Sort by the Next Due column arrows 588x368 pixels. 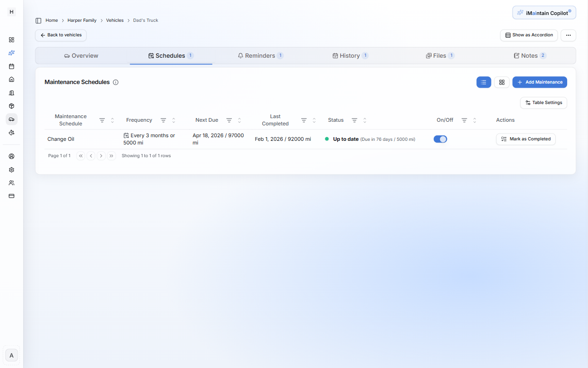(x=240, y=120)
